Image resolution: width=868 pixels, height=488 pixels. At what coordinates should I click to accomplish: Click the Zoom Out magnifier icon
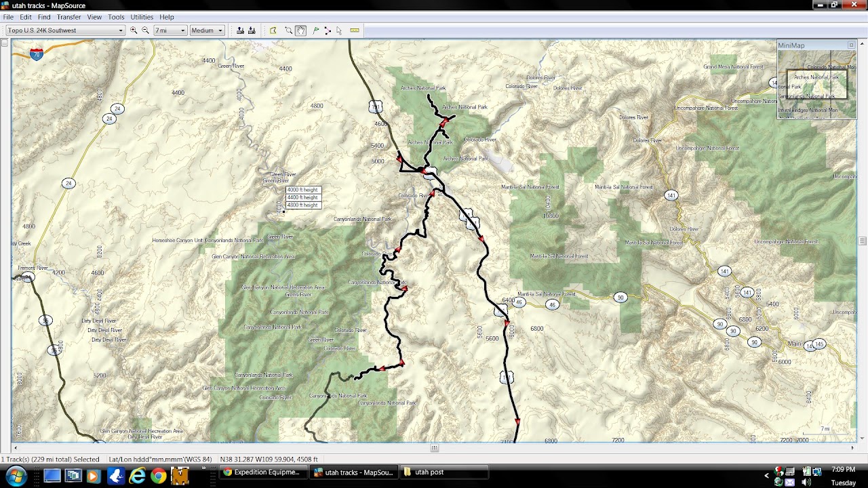click(x=145, y=30)
